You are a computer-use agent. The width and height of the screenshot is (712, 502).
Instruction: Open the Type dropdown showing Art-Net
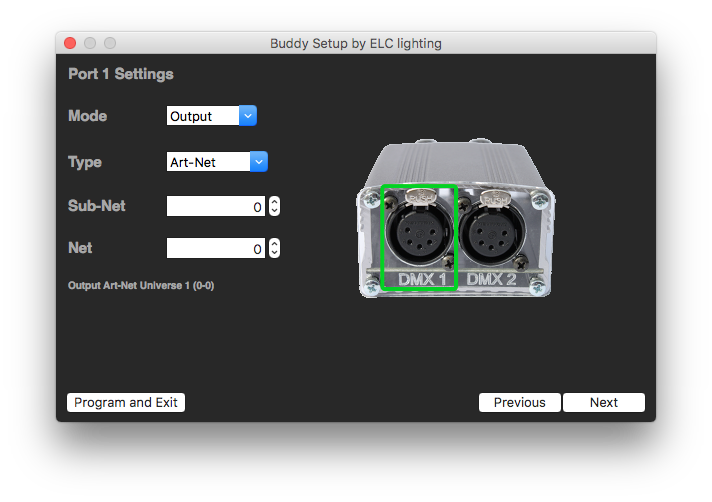(217, 162)
